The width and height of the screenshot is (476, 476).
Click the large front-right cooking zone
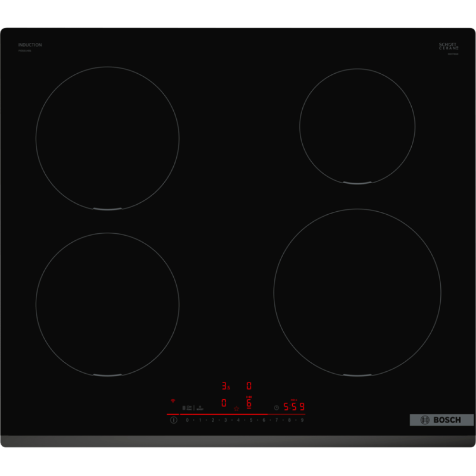tap(357, 292)
